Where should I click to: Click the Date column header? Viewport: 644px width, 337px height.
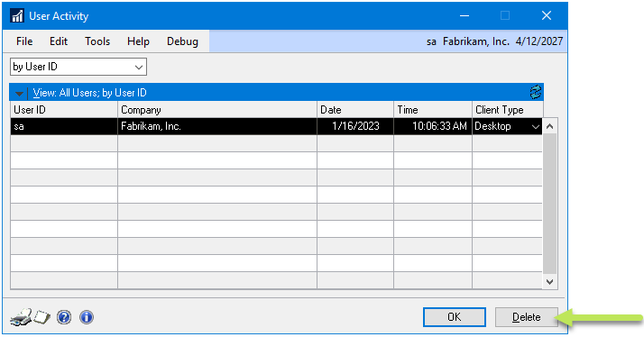[x=355, y=110]
